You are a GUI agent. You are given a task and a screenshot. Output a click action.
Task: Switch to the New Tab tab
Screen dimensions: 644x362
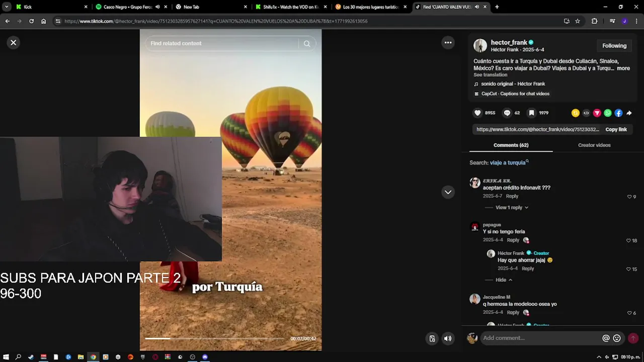(210, 7)
